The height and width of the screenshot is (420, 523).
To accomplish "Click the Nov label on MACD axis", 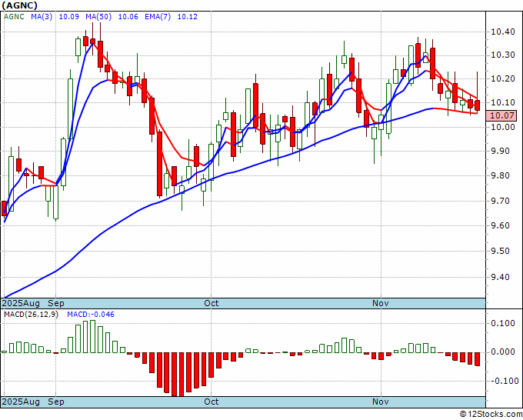I will (381, 402).
